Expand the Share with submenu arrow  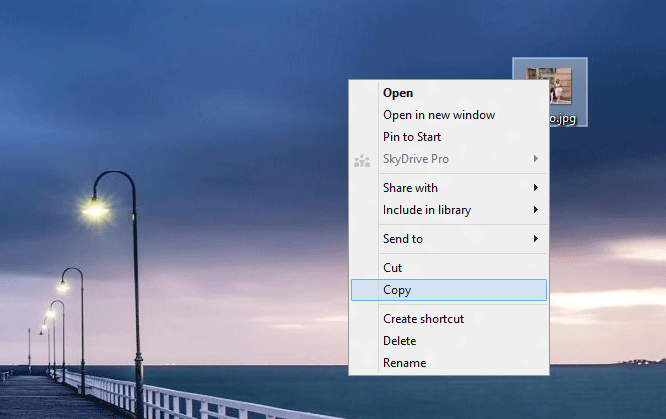point(536,188)
